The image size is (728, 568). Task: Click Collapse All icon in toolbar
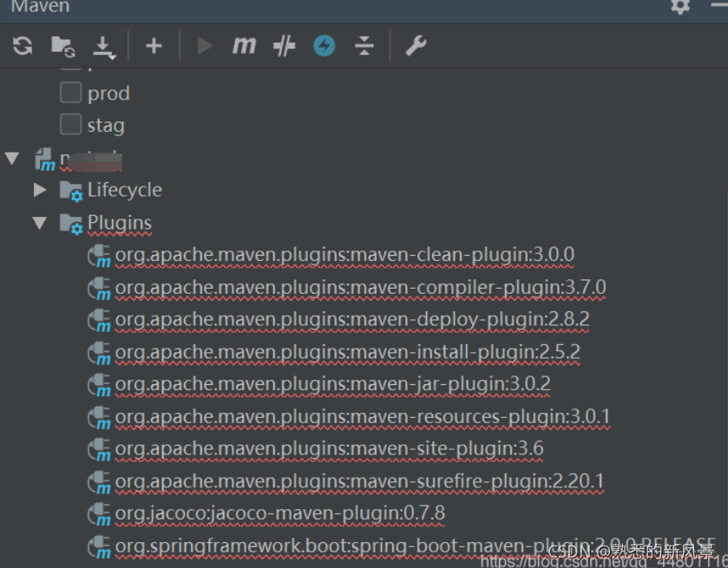pos(364,46)
